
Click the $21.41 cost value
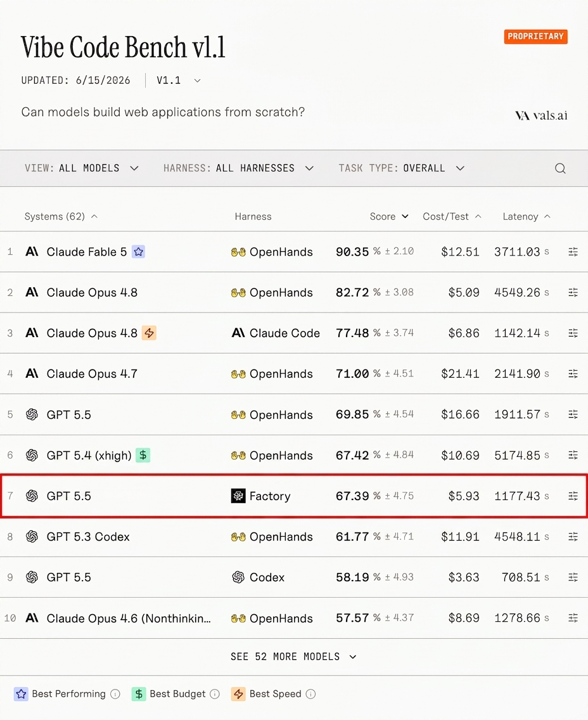pyautogui.click(x=460, y=374)
